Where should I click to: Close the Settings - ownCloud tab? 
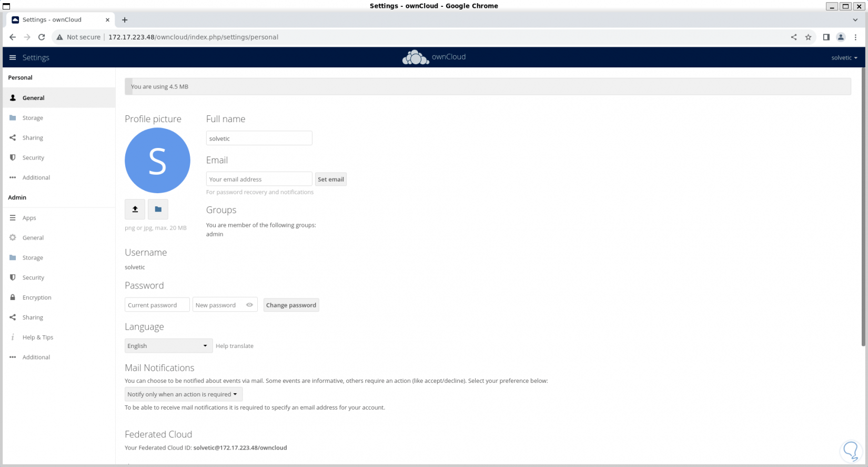click(107, 20)
